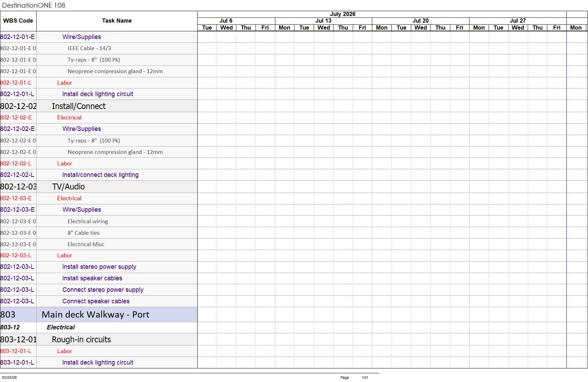Select Wire/Supplies under 802-12-01-E
588x382 pixels.
(x=82, y=37)
